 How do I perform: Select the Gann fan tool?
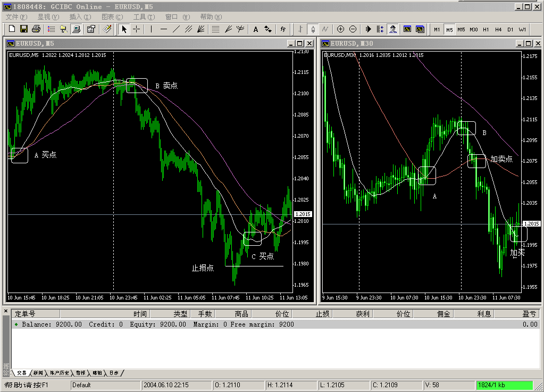coord(200,29)
